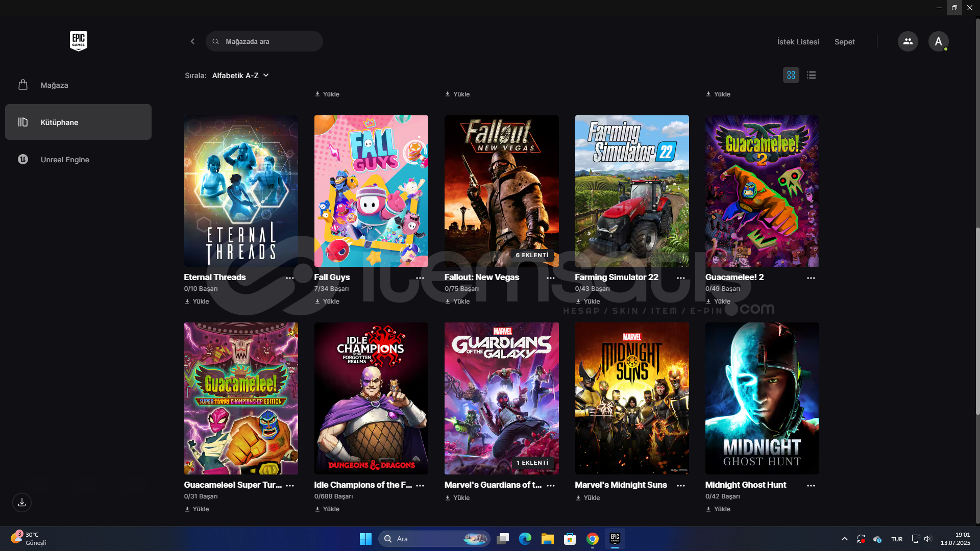
Task: Click the 1 EKLENTİ badge on Guardians
Action: click(532, 463)
